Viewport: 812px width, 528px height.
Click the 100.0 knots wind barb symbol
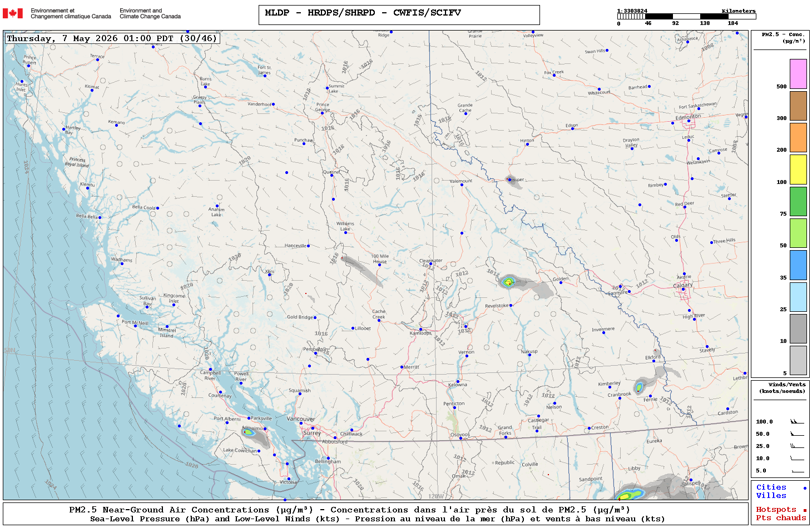point(797,421)
